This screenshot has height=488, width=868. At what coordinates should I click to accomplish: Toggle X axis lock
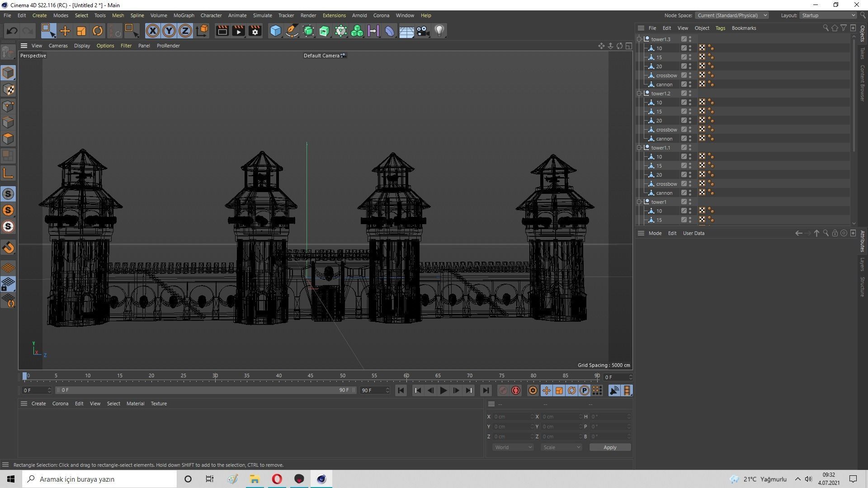[153, 31]
